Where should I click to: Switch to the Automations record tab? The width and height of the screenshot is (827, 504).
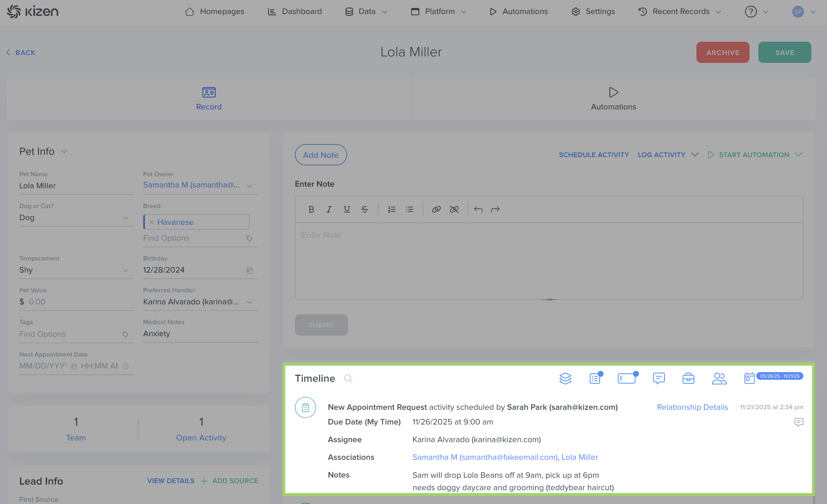[x=613, y=99]
